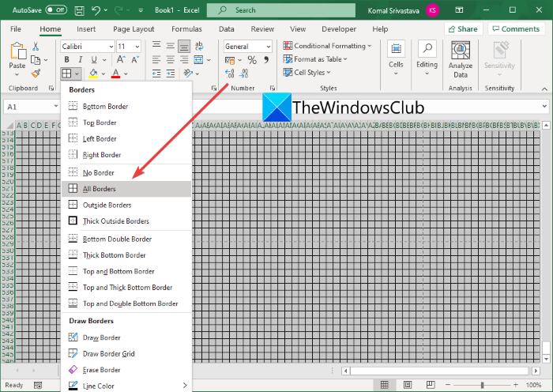Image resolution: width=553 pixels, height=392 pixels.
Task: Toggle Bold formatting
Action: 67,60
